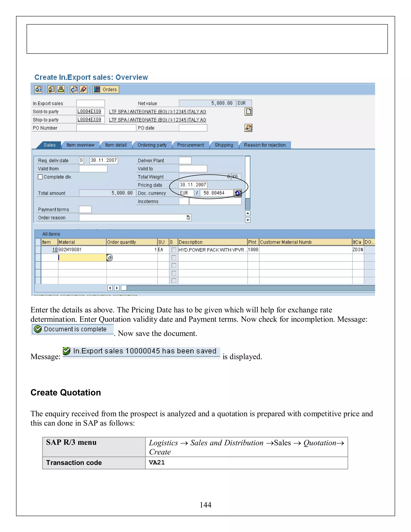Open the Sold-to party LTF SPA link
The image size is (411, 532).
coord(157,112)
